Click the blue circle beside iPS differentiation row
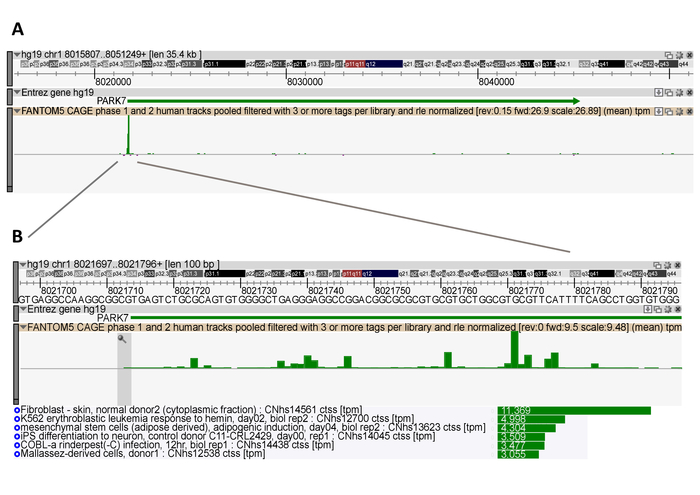Screen dimensions: 700x495 pyautogui.click(x=17, y=436)
